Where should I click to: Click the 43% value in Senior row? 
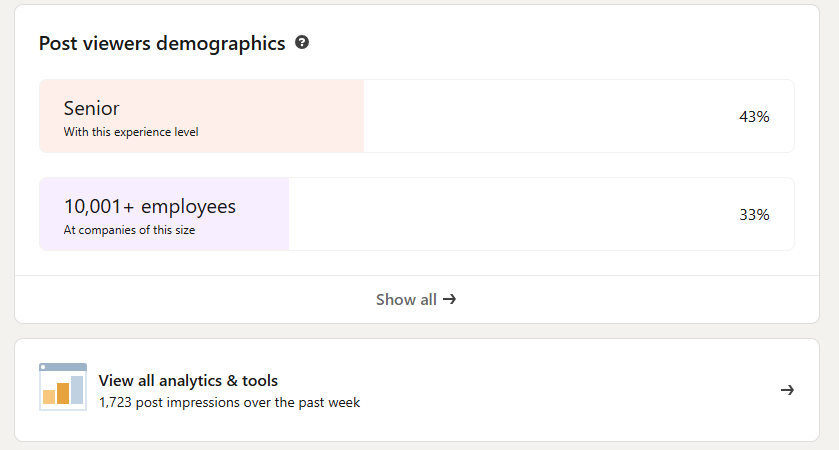(x=754, y=117)
